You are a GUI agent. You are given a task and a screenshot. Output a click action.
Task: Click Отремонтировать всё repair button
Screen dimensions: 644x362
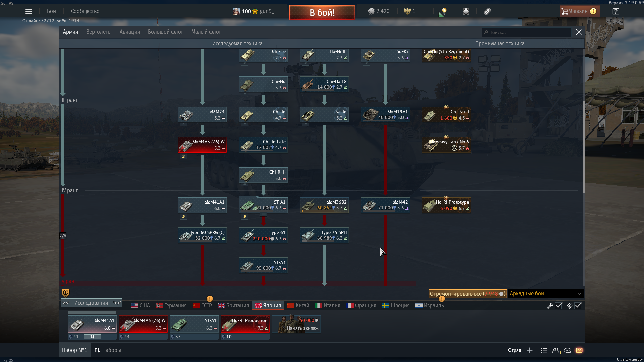[468, 294]
